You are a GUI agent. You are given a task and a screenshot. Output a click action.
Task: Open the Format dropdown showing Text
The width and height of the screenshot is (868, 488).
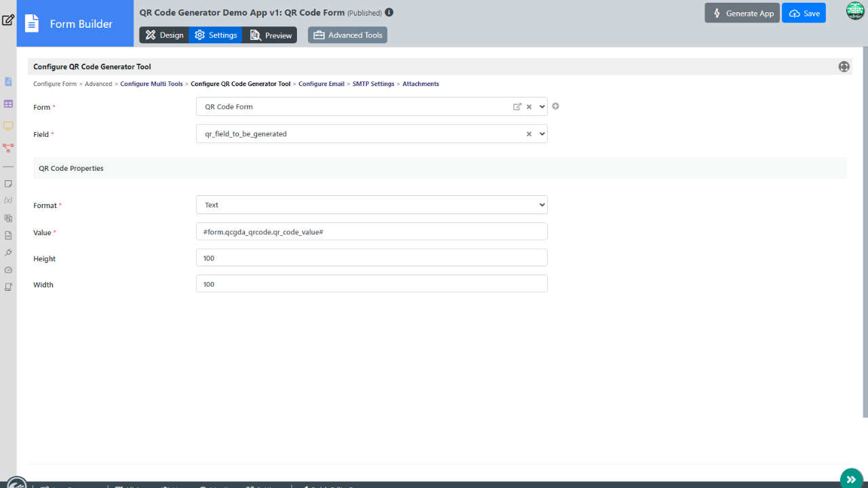tap(372, 205)
